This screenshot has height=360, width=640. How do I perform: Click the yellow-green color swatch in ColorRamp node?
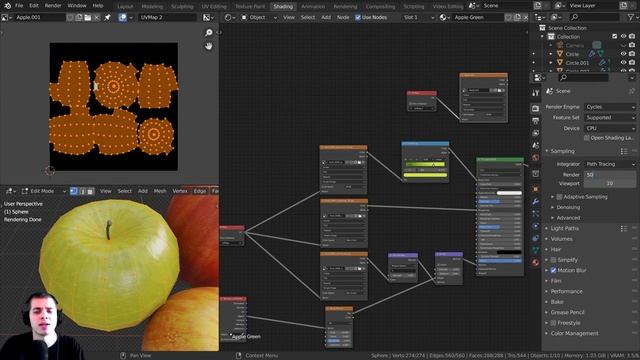tap(425, 175)
